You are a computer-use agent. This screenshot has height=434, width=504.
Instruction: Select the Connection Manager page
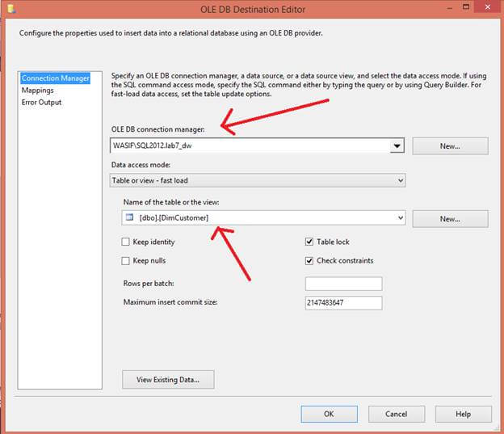pyautogui.click(x=55, y=78)
